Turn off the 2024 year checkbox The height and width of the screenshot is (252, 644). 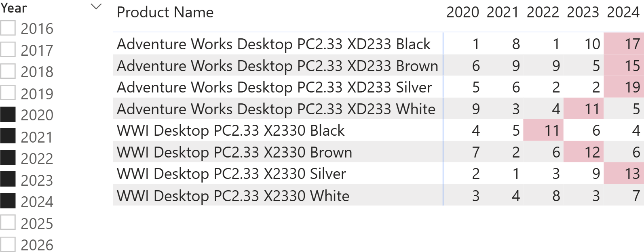[8, 201]
